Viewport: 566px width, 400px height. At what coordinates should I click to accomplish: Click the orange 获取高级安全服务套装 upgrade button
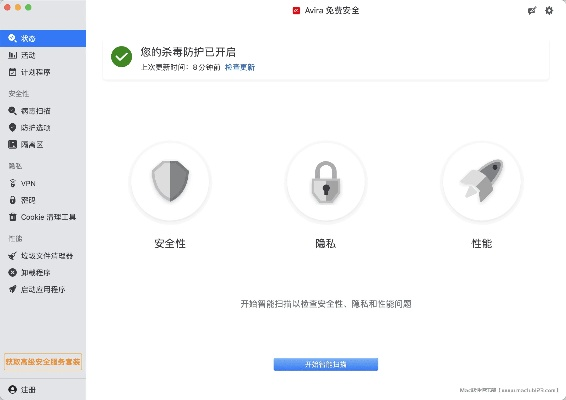click(x=43, y=362)
